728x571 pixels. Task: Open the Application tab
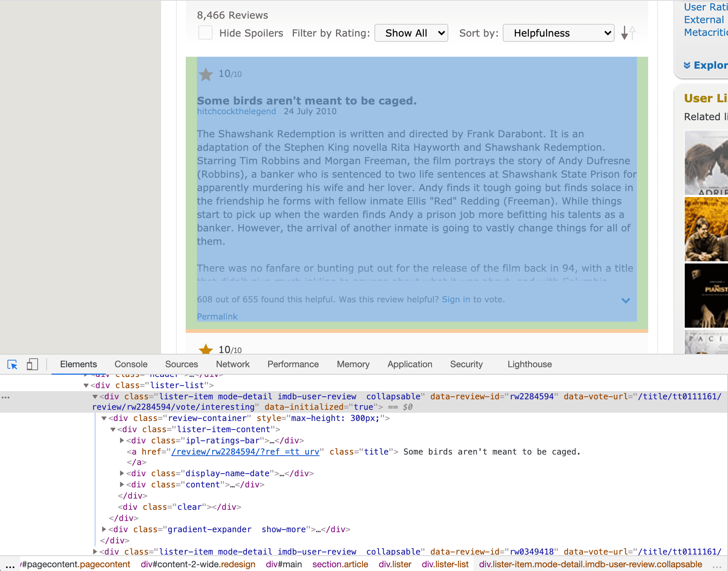[410, 364]
